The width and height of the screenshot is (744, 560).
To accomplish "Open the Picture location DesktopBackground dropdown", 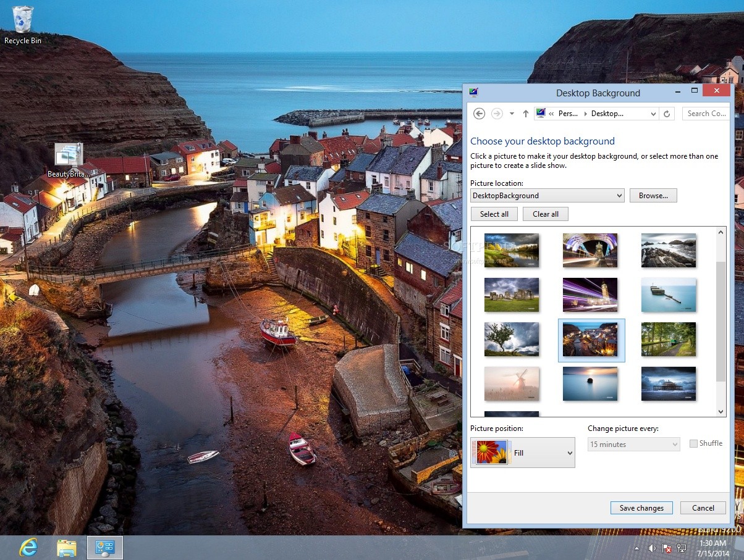I will pos(547,196).
